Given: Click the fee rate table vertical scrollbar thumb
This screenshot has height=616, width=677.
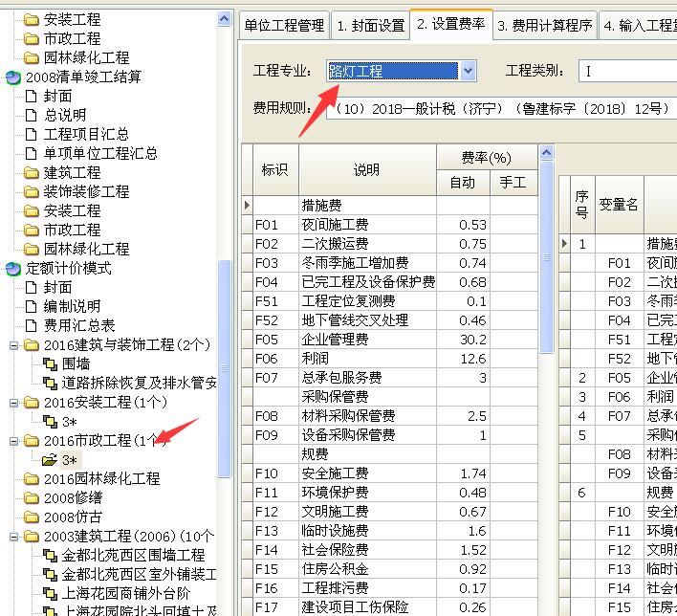Looking at the screenshot, I should point(547,257).
